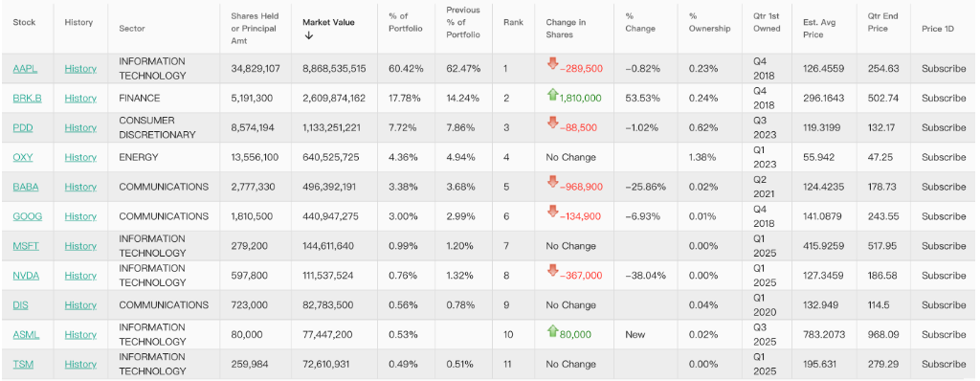Sort by % of Portfolio column header
This screenshot has width=980, height=381.
[406, 23]
